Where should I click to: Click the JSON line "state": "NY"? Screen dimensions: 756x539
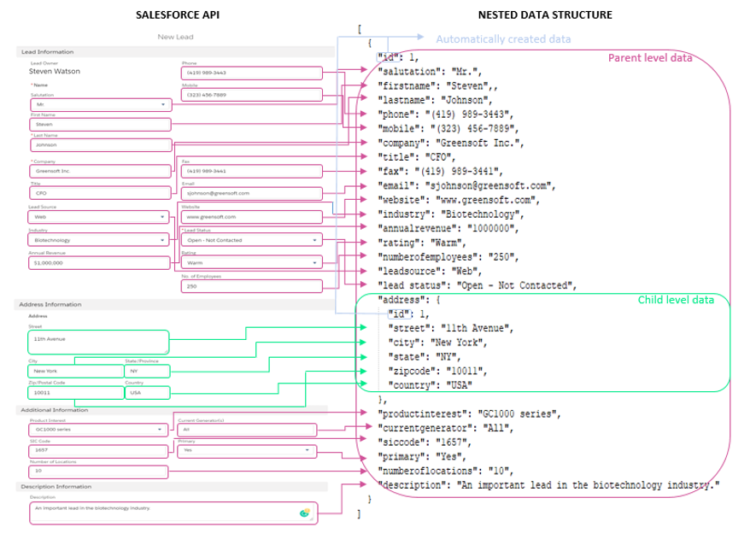(425, 357)
